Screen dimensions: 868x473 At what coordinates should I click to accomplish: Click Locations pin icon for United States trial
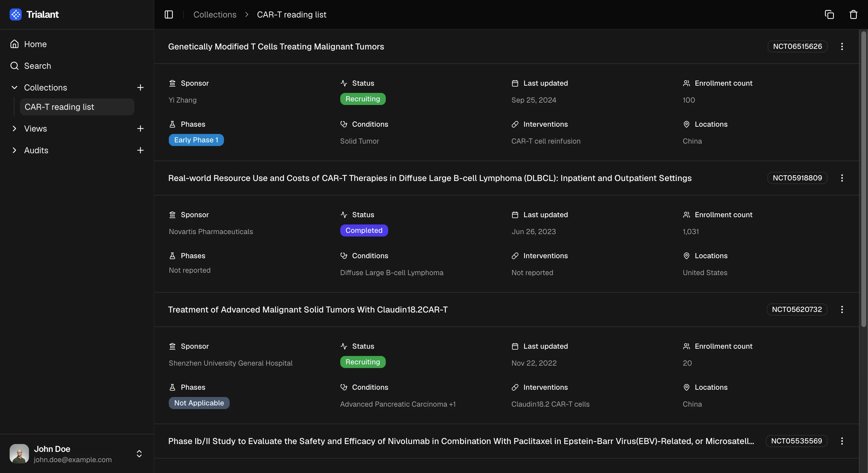click(x=686, y=256)
